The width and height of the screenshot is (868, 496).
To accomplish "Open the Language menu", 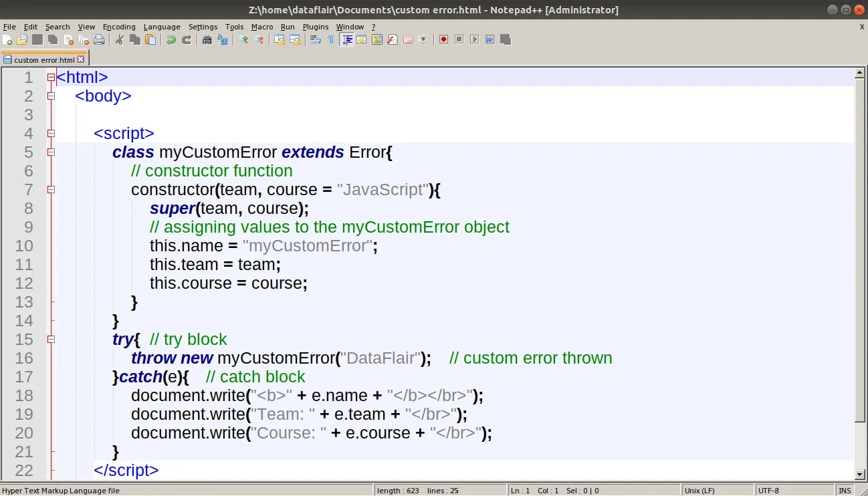I will [162, 27].
